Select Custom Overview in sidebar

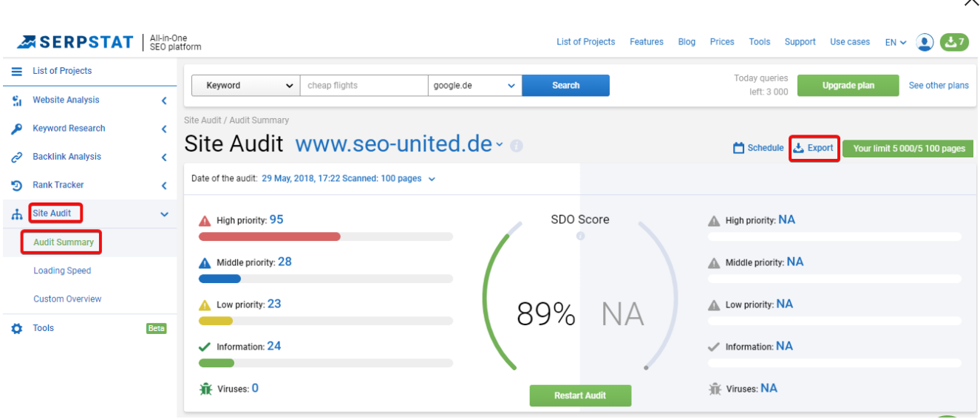click(x=67, y=299)
